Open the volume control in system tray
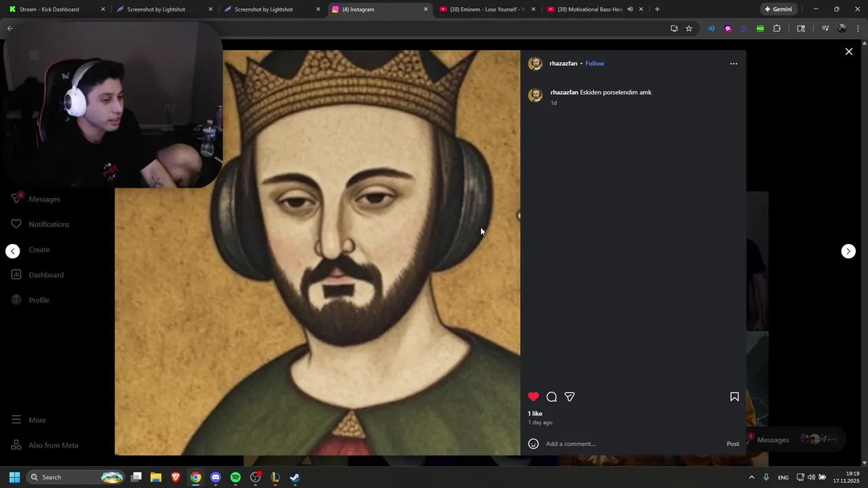 811,477
